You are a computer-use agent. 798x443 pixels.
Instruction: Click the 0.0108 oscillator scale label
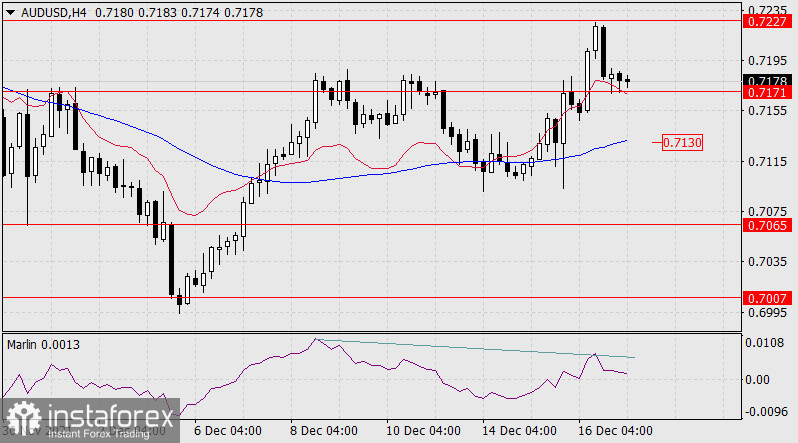(763, 343)
